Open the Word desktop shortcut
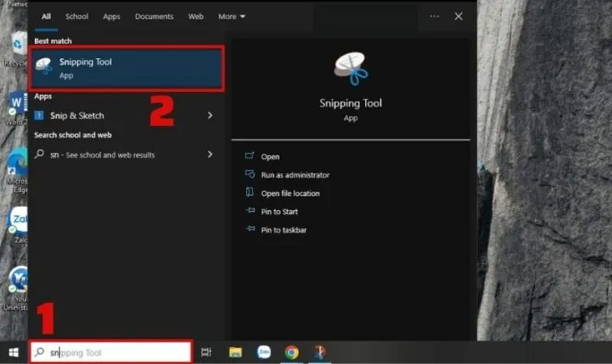The image size is (612, 364). pos(17,107)
